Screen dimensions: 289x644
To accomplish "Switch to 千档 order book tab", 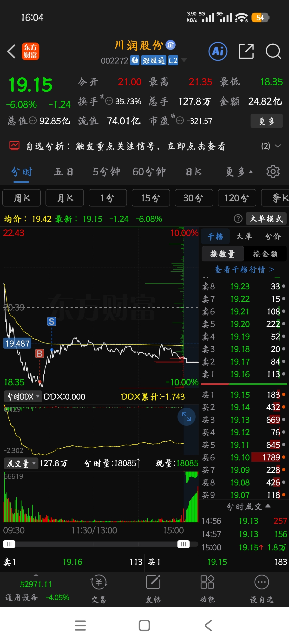I will coord(215,236).
